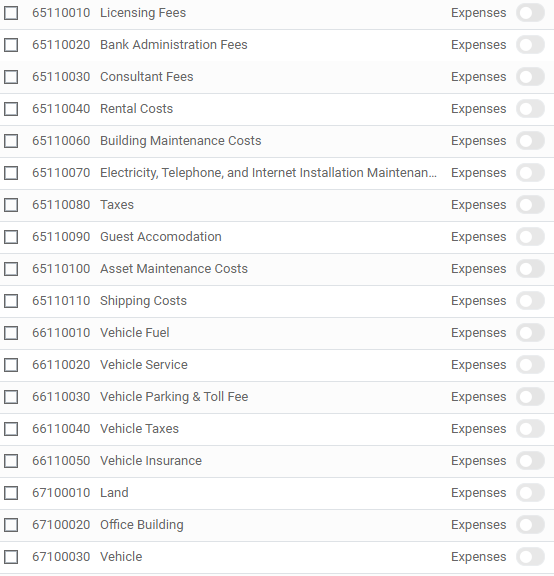Image resolution: width=554 pixels, height=576 pixels.
Task: Toggle the Vehicle Insurance row switch
Action: (x=530, y=461)
